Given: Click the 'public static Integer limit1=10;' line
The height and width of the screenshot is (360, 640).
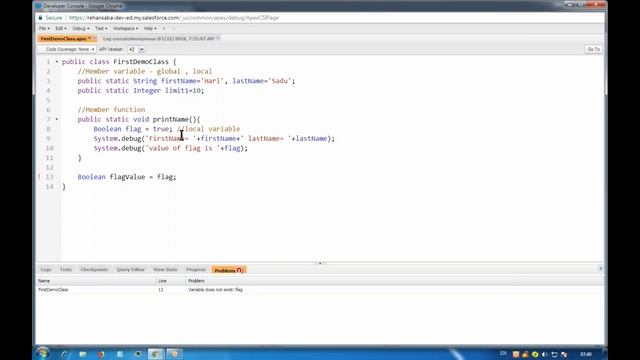Looking at the screenshot, I should point(140,90).
